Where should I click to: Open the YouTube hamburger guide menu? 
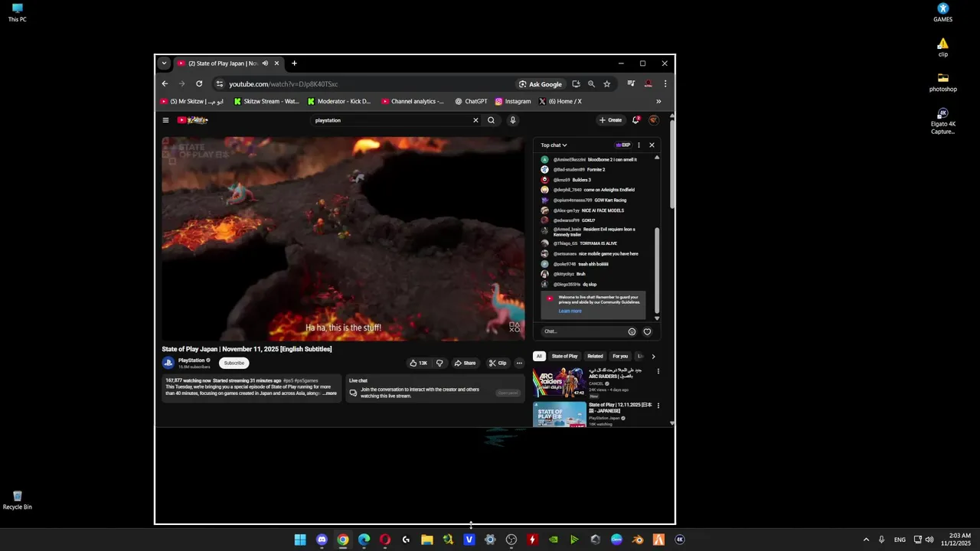pos(165,120)
